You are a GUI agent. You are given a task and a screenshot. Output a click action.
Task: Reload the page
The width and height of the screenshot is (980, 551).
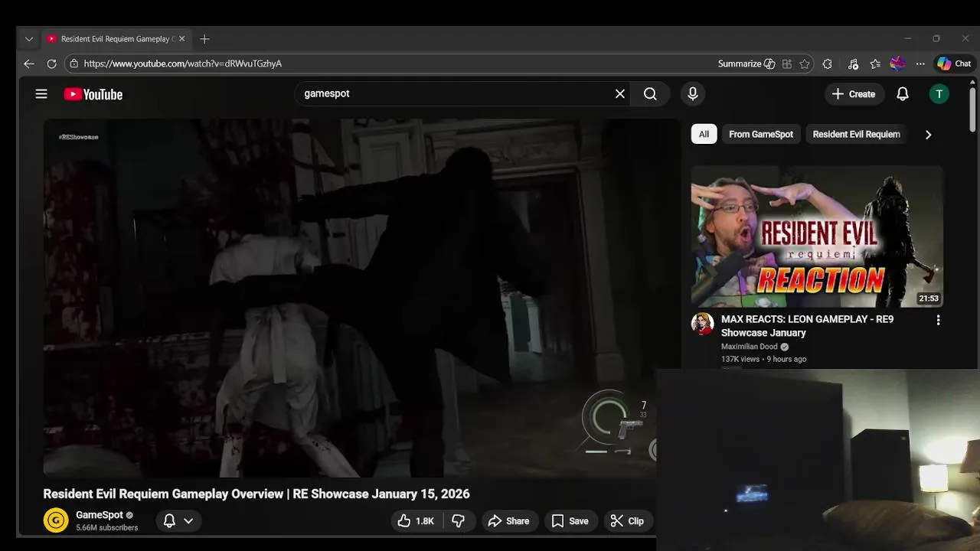click(x=51, y=64)
